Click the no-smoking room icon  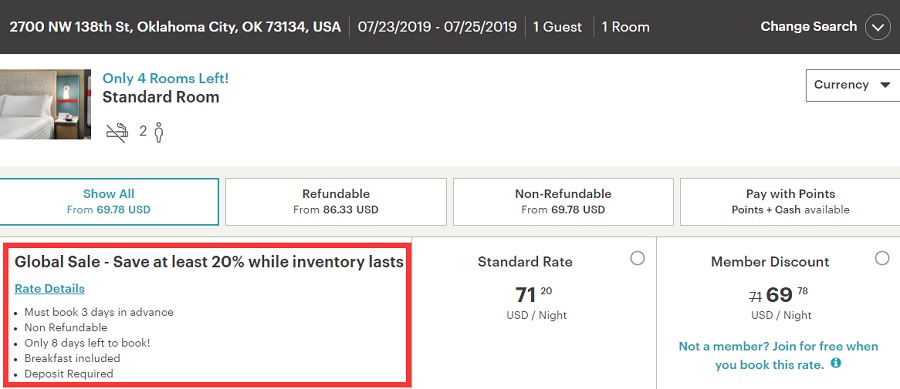point(117,133)
